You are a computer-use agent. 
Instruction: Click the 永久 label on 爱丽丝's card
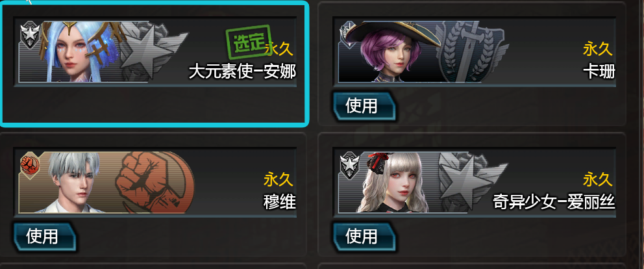(x=598, y=180)
